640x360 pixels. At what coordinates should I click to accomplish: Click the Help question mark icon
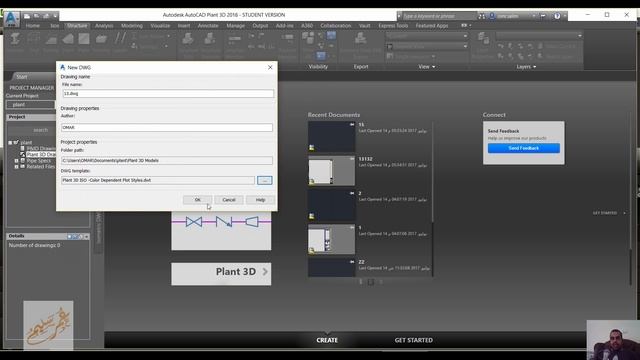(557, 16)
